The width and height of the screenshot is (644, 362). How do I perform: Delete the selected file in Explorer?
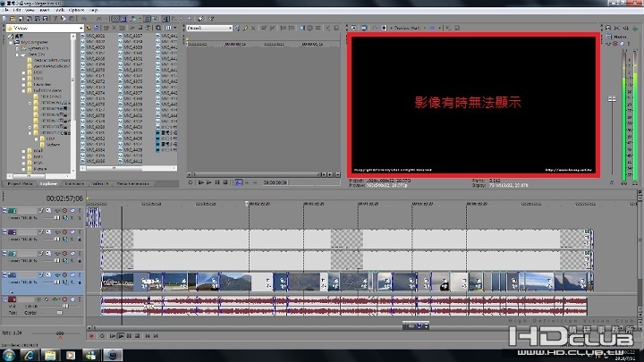pos(114,28)
